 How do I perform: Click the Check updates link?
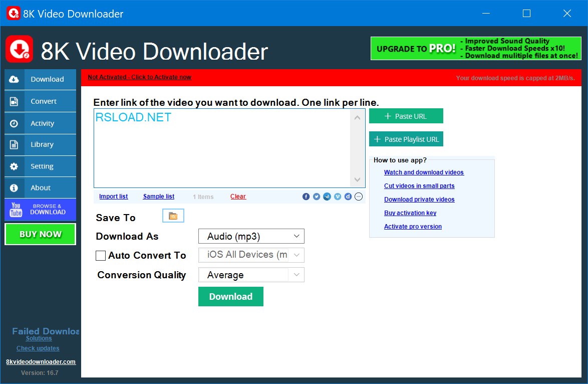[x=38, y=348]
